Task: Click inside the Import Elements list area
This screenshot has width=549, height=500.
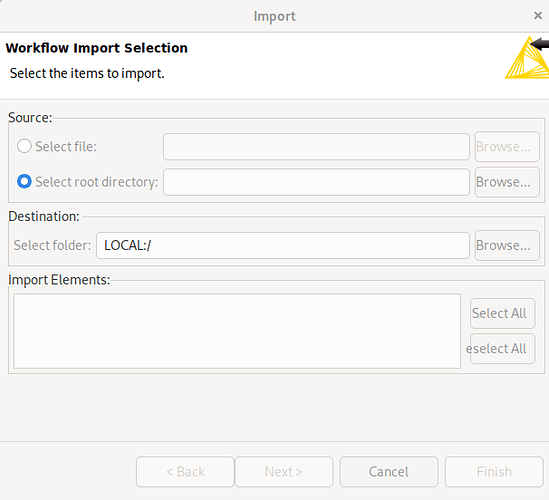Action: (x=237, y=331)
